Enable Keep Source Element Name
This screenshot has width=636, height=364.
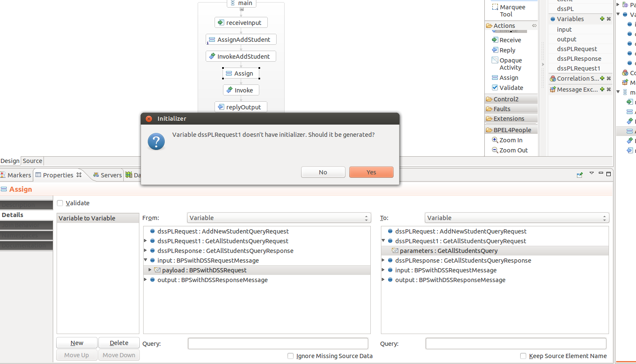click(x=523, y=356)
